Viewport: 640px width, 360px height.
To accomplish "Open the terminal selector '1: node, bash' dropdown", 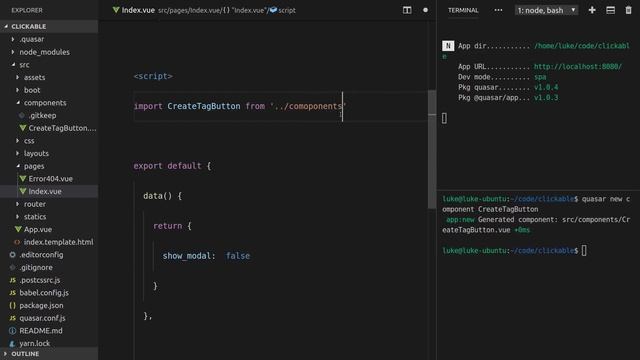I will click(x=546, y=10).
